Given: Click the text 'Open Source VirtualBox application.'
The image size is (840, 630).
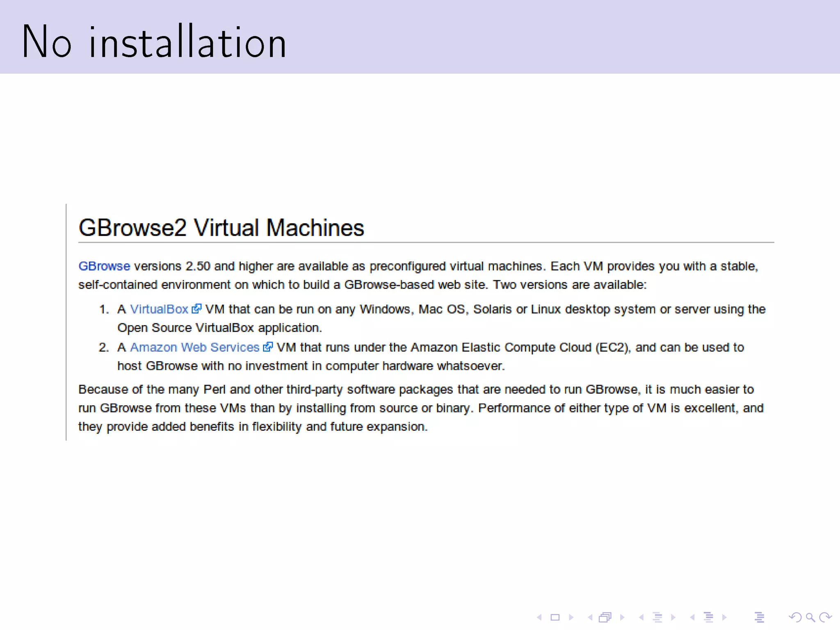Looking at the screenshot, I should point(220,328).
